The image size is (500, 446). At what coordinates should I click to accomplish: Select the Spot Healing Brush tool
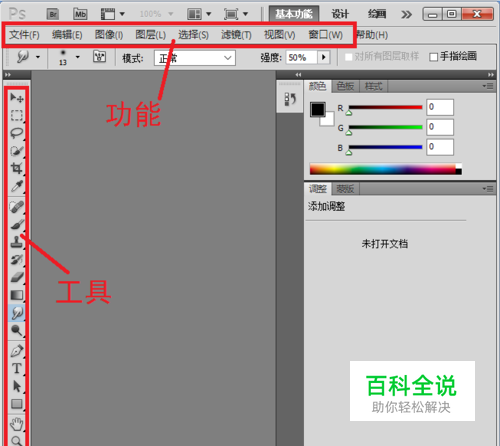pos(17,207)
